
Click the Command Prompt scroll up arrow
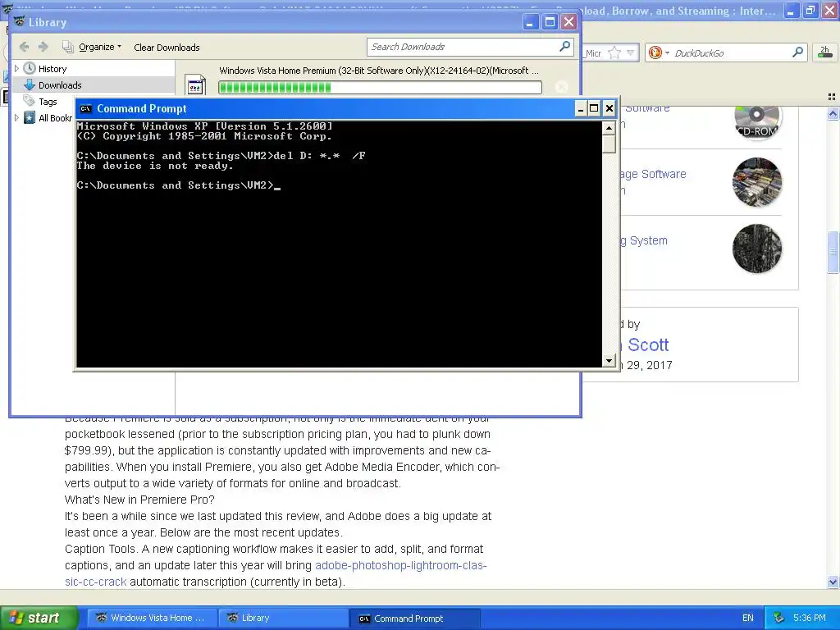pos(609,128)
